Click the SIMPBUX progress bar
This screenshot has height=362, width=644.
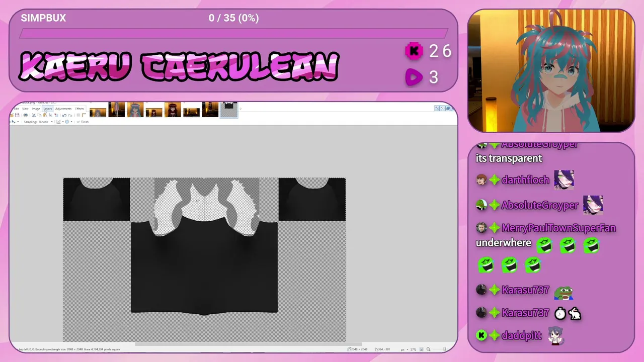pos(233,34)
